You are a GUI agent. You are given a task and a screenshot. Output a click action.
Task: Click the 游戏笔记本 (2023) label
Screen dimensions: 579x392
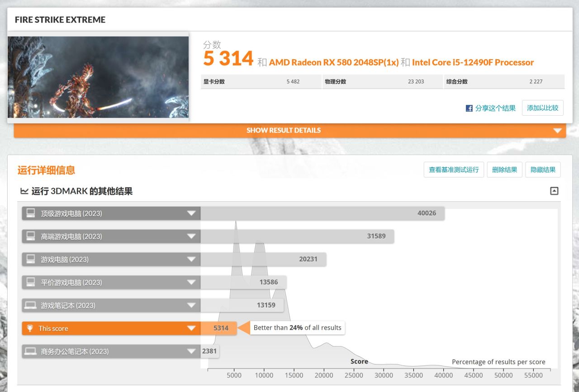point(68,306)
